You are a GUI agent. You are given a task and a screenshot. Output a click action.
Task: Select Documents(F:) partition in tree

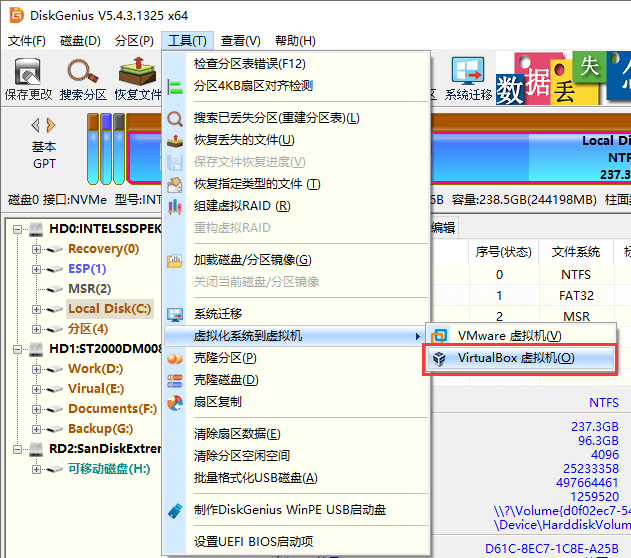point(112,409)
